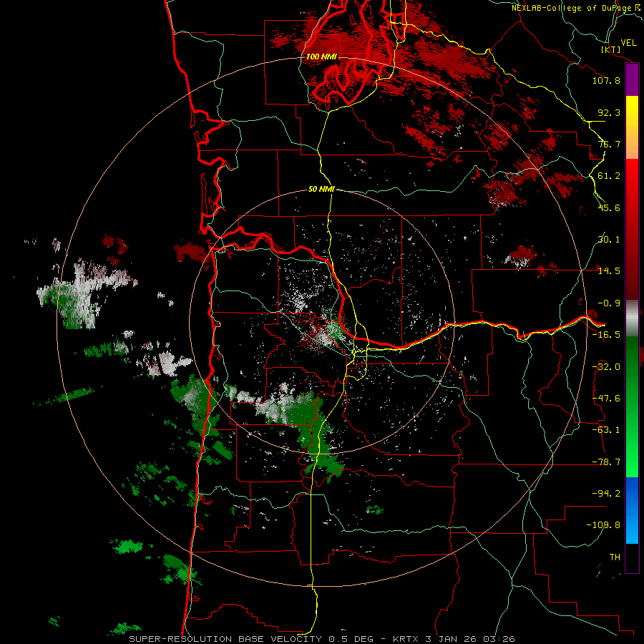
Task: Select the -47.6 velocity scale value
Action: tap(606, 399)
